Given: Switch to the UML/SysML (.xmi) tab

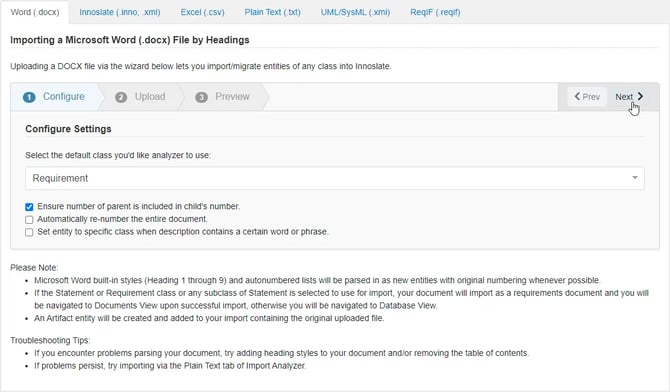Looking at the screenshot, I should tap(355, 12).
